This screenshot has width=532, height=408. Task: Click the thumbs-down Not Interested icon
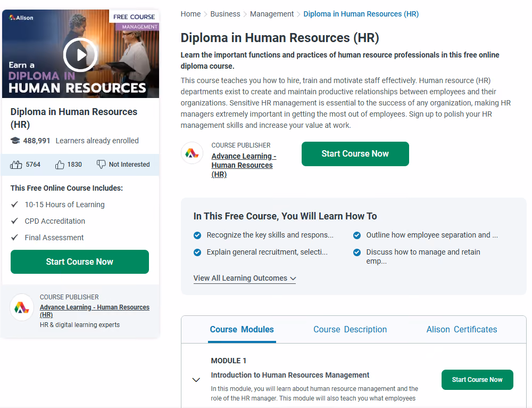coord(101,165)
